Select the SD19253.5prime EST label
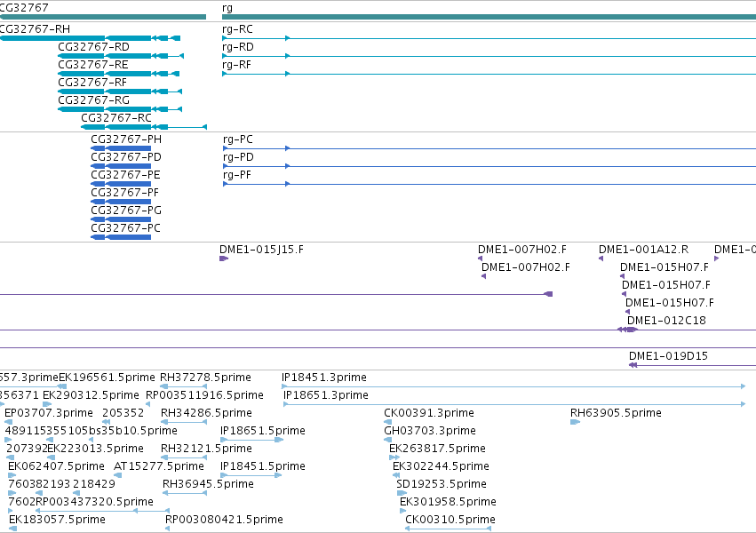 [x=442, y=484]
